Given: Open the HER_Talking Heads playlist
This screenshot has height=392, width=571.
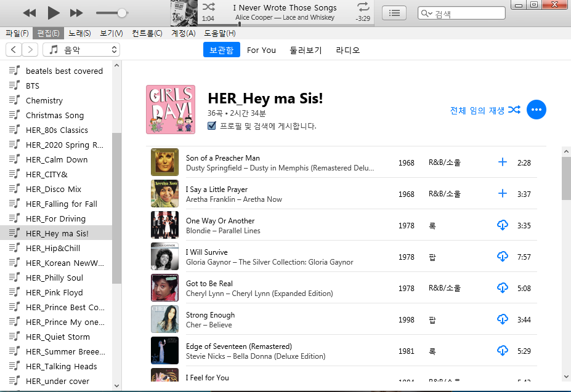Looking at the screenshot, I should (x=56, y=367).
